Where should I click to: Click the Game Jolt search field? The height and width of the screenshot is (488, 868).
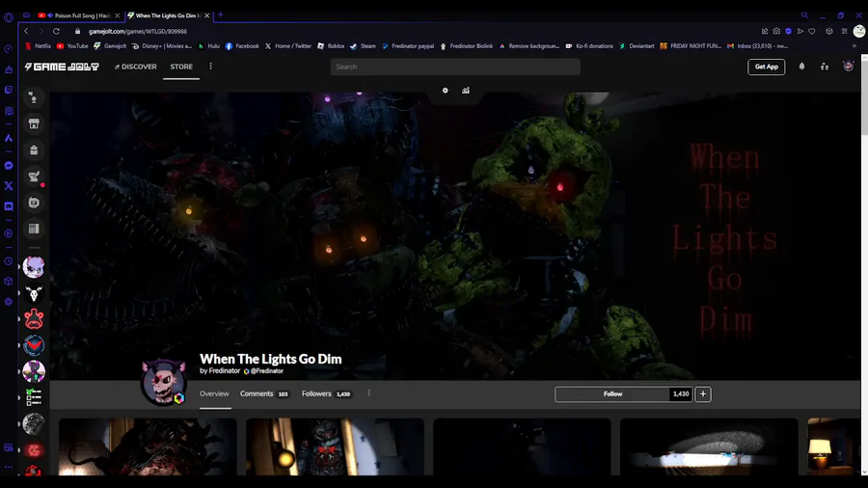pos(455,67)
